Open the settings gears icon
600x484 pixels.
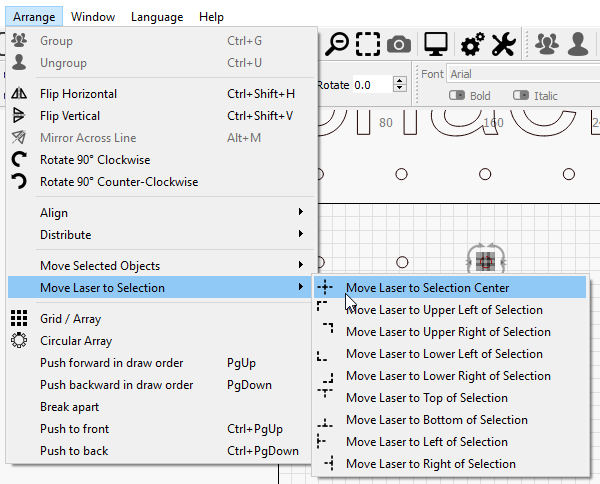(x=473, y=44)
